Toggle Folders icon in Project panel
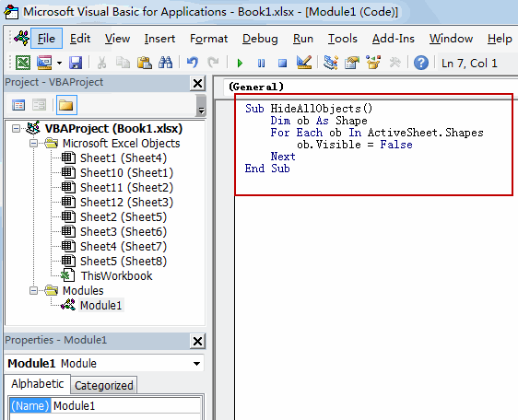This screenshot has height=420, width=518. [x=66, y=105]
